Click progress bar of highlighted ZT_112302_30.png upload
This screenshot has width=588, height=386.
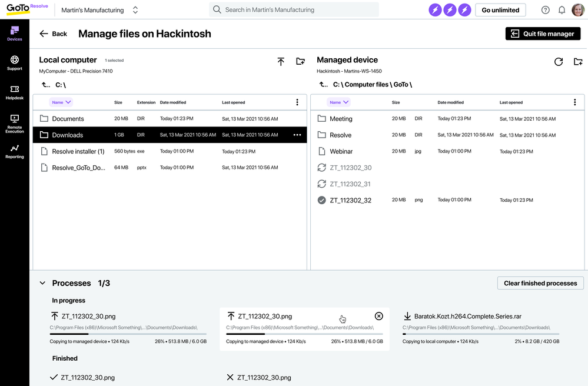304,334
